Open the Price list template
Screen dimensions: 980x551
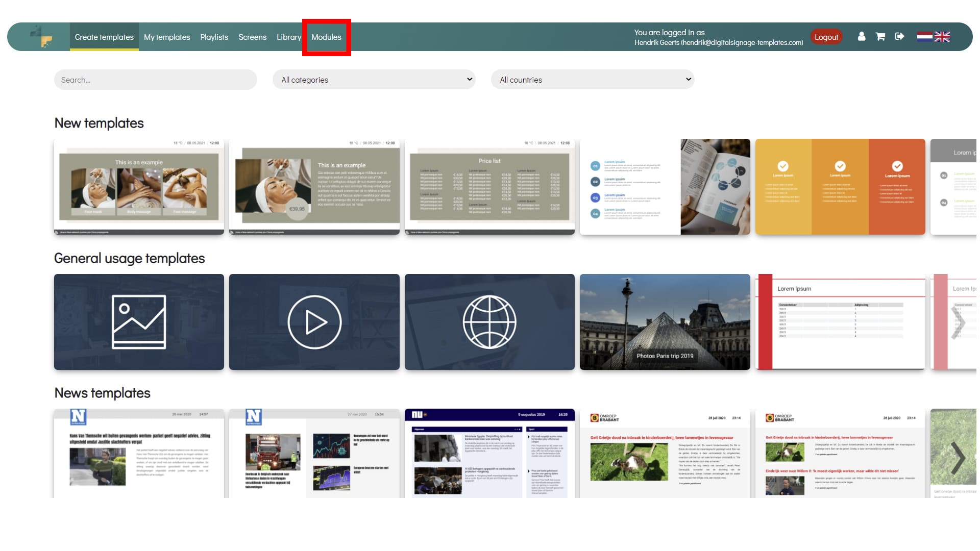pyautogui.click(x=489, y=187)
